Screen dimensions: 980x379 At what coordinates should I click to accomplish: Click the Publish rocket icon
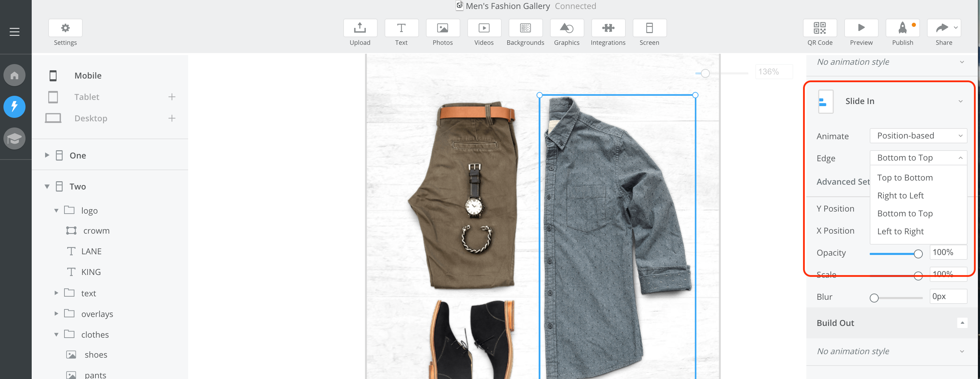click(x=902, y=28)
